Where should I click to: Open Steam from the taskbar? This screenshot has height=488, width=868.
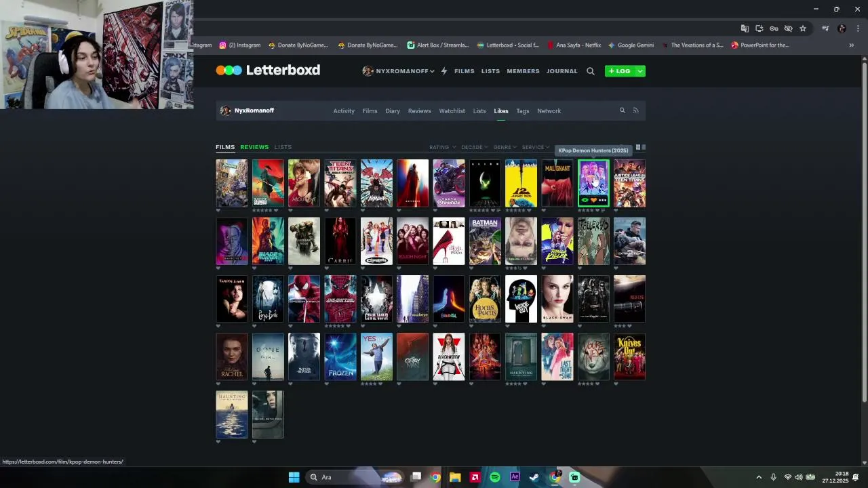(534, 477)
